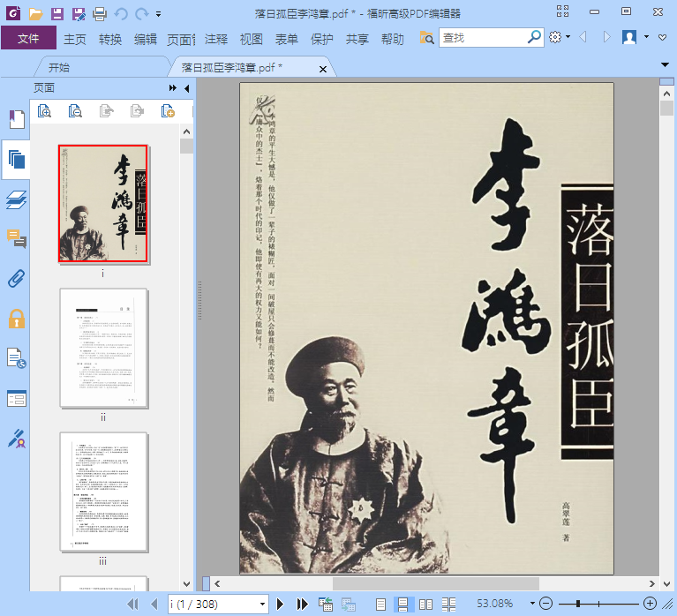This screenshot has width=677, height=616.
Task: Save the document with the floppy icon
Action: coord(57,14)
